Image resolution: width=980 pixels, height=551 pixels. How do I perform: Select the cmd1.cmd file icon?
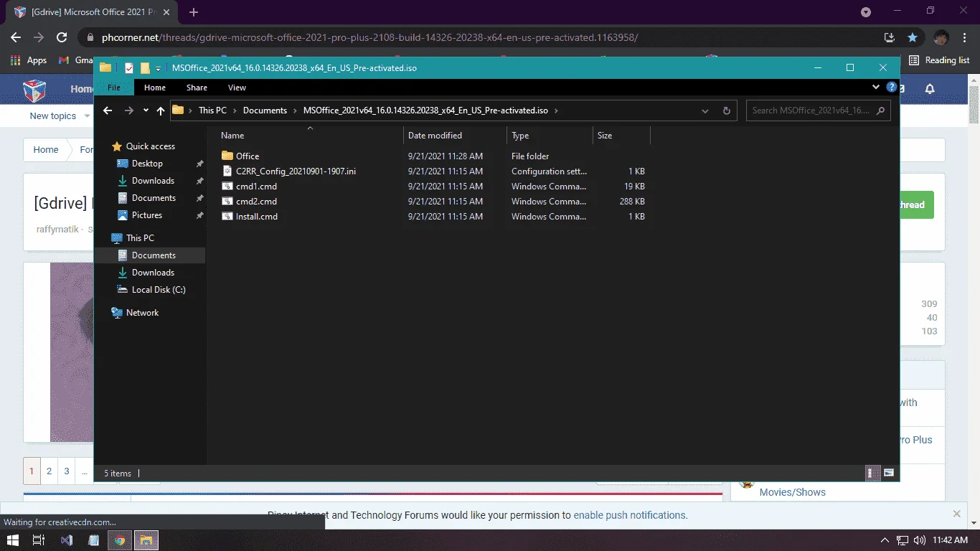227,187
